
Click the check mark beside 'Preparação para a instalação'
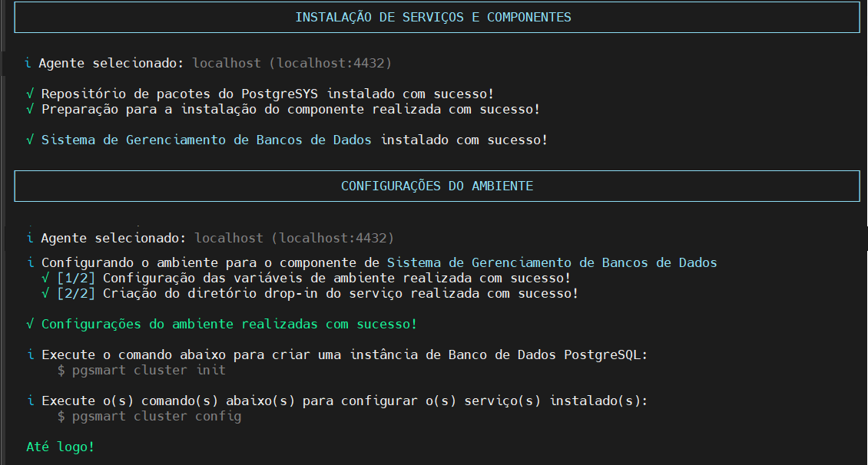[x=30, y=109]
